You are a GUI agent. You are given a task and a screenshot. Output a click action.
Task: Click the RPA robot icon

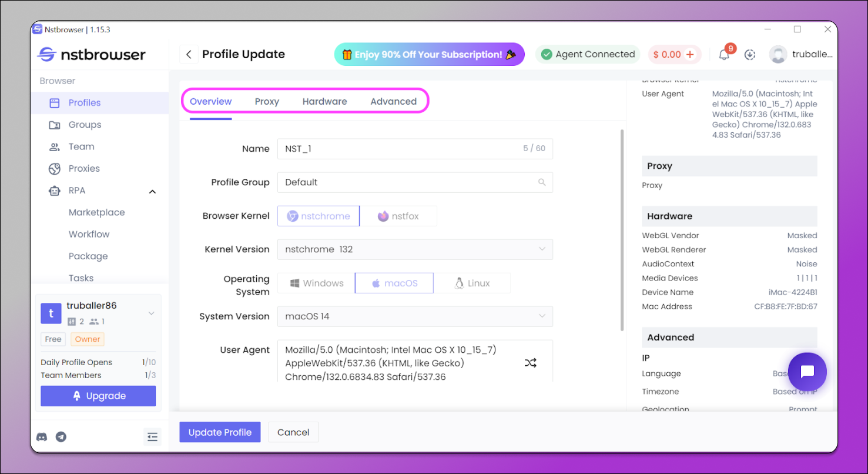[55, 191]
